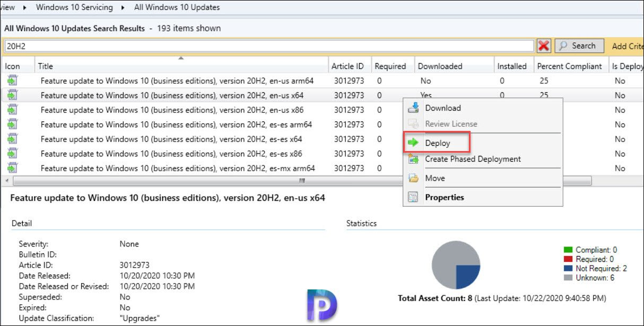
Task: Sort by the Downloaded column header
Action: pos(455,66)
